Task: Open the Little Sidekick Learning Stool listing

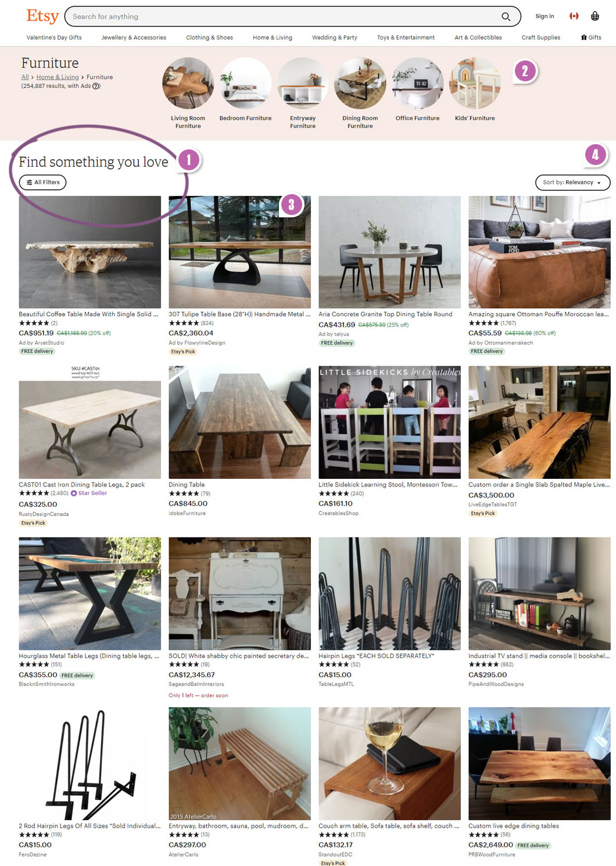Action: tap(389, 423)
